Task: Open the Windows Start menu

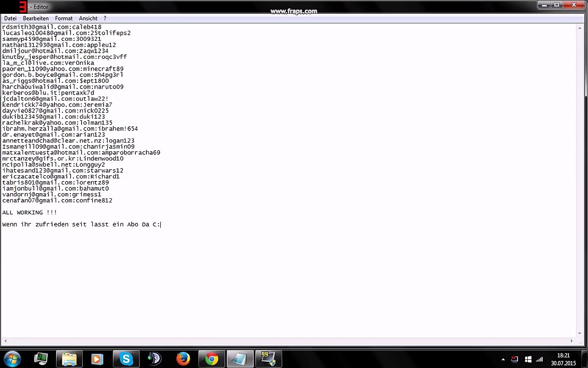Action: pos(13,359)
